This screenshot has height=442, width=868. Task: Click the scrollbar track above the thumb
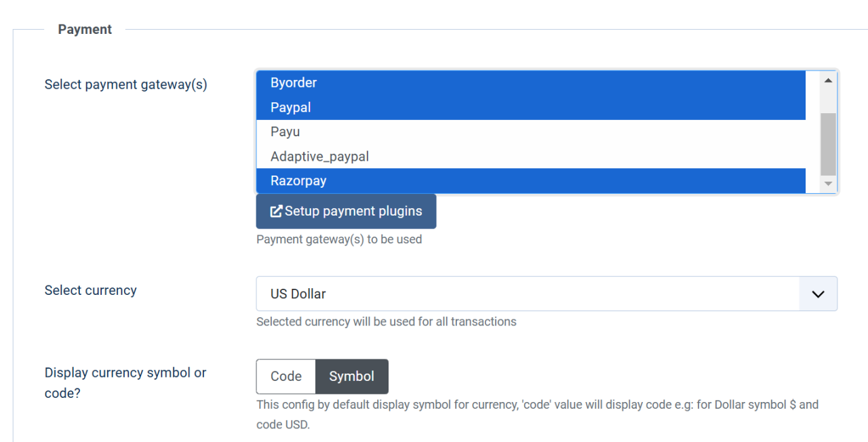click(828, 100)
